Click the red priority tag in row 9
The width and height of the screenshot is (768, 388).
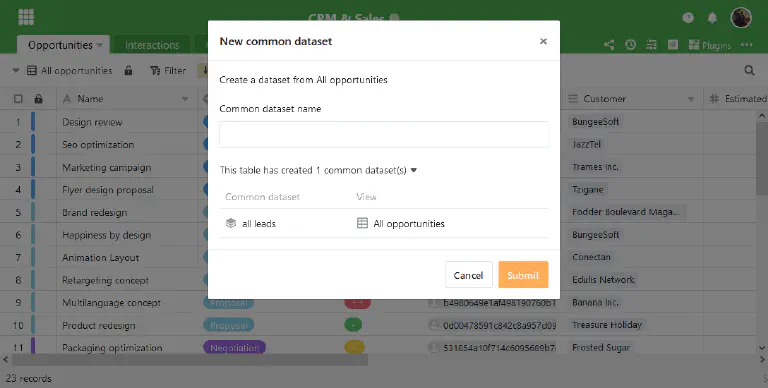point(357,303)
